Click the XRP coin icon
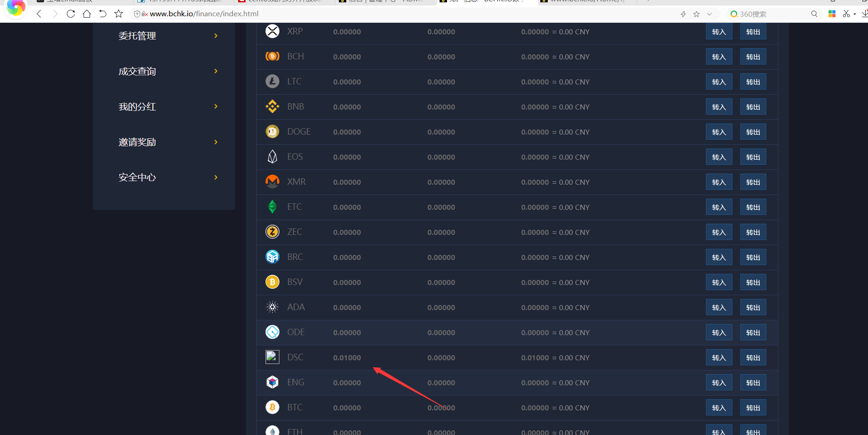The height and width of the screenshot is (435, 868). pyautogui.click(x=272, y=32)
